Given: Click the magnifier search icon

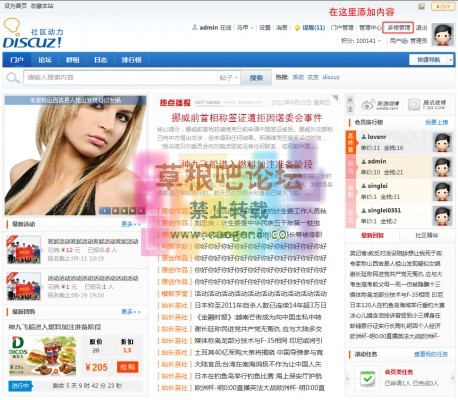Looking at the screenshot, I should click(x=13, y=78).
